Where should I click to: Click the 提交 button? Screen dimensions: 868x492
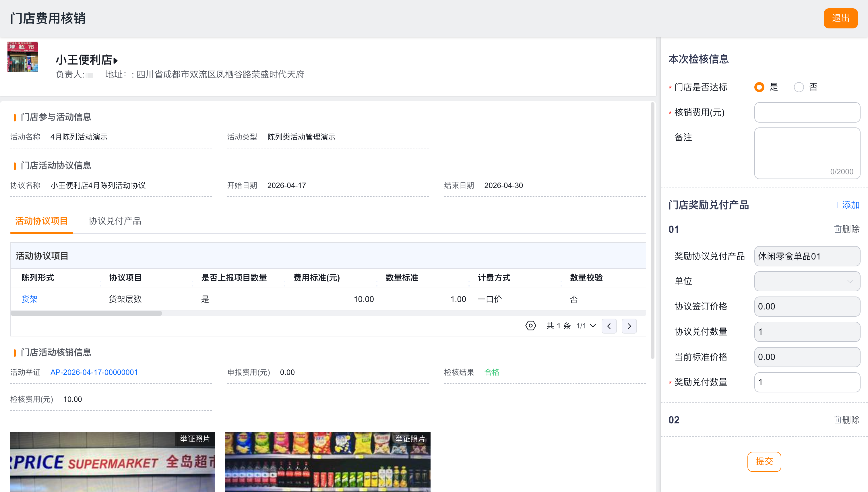pyautogui.click(x=764, y=462)
